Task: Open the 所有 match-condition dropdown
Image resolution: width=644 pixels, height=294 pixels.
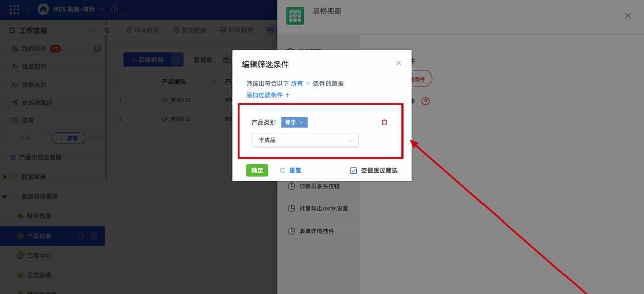Action: pos(300,84)
